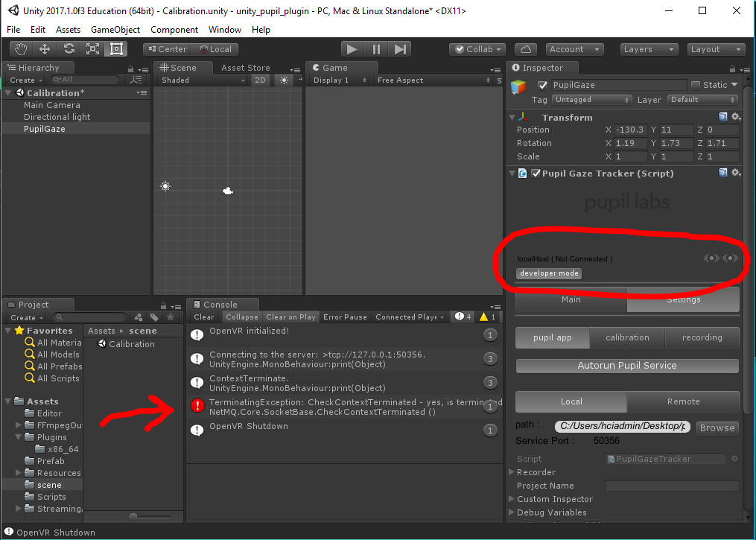This screenshot has height=540, width=756.
Task: Open the cloud services panel
Action: (x=526, y=49)
